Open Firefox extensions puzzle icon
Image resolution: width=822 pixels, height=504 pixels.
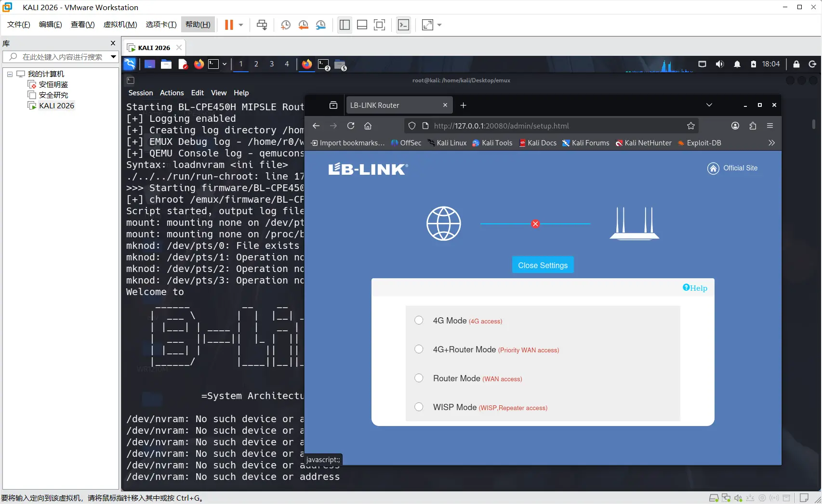point(753,126)
